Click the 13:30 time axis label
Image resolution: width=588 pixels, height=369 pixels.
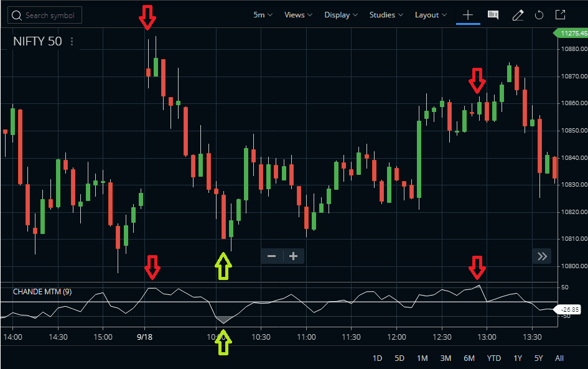coord(532,337)
